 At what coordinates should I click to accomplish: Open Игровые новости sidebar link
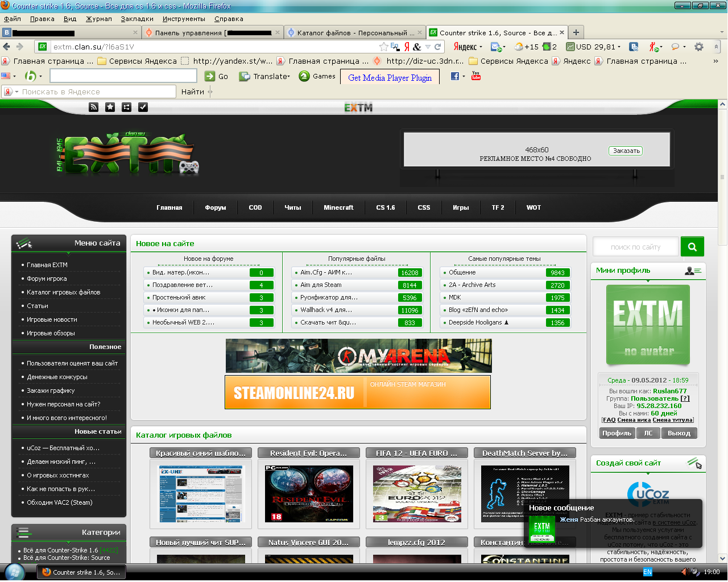(x=52, y=319)
